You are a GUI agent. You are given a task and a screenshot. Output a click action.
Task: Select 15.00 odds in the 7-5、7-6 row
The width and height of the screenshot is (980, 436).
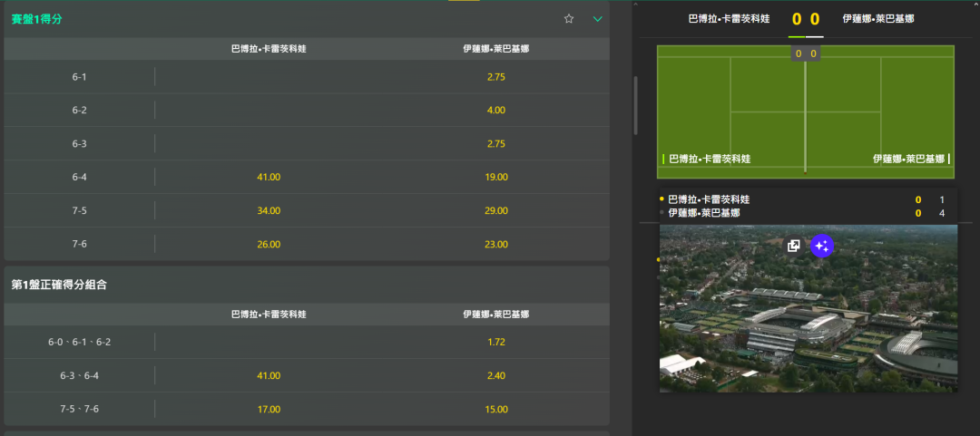coord(495,409)
